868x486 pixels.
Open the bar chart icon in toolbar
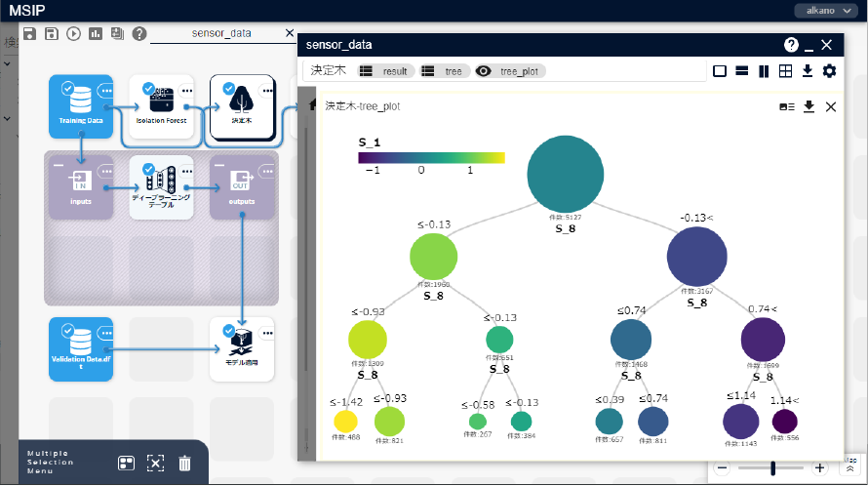[x=96, y=33]
